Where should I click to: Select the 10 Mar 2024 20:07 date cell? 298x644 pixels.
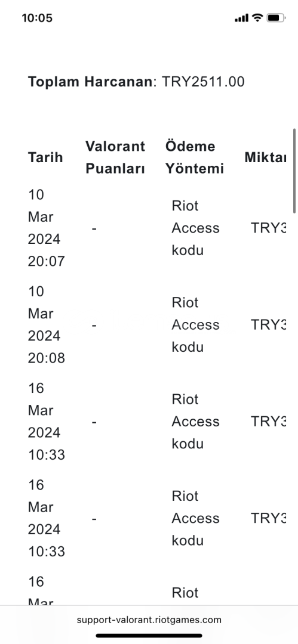(47, 228)
